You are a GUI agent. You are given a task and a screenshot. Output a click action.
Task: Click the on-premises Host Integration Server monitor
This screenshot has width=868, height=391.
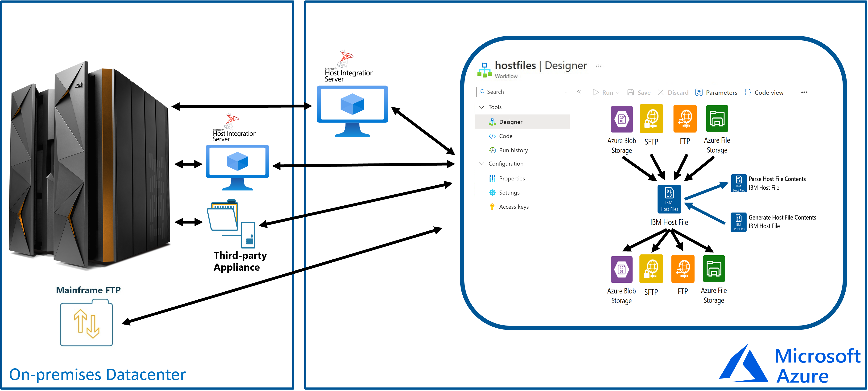pyautogui.click(x=238, y=168)
